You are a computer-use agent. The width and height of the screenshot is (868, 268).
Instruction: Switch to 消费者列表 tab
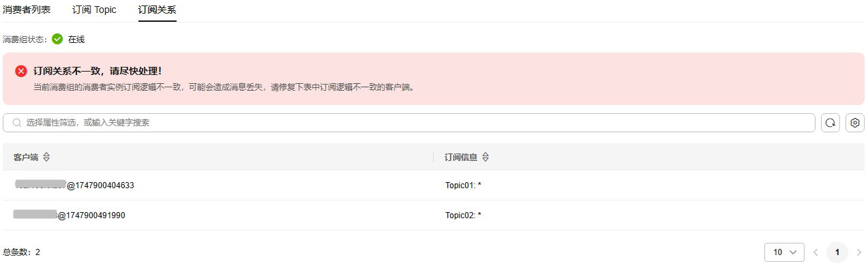point(27,10)
